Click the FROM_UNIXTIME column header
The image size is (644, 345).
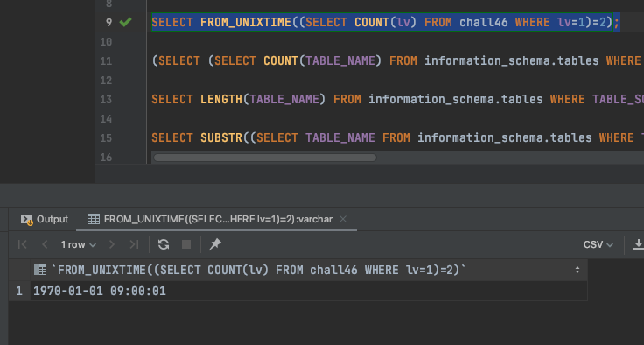[309, 270]
